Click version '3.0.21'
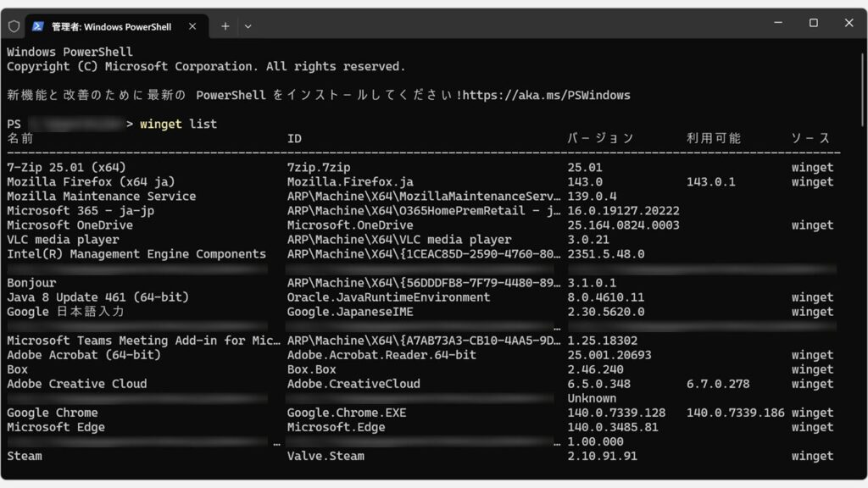This screenshot has height=488, width=868. pos(588,239)
